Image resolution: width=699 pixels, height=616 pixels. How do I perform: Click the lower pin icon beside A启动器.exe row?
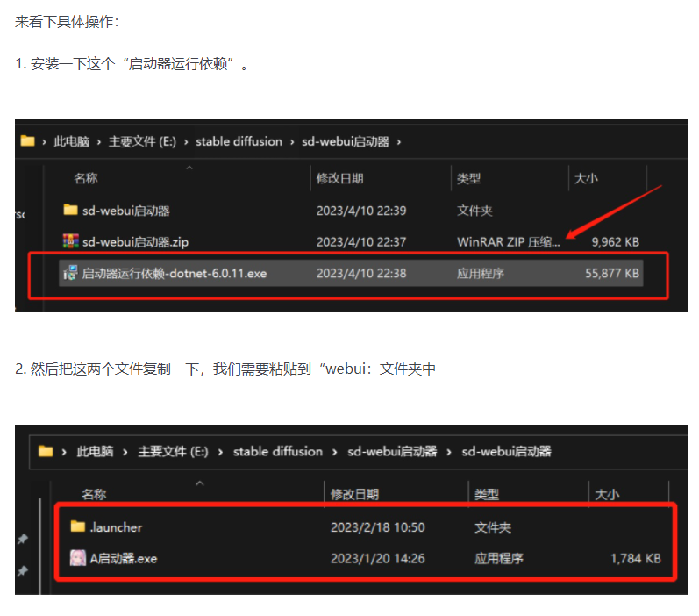[24, 570]
